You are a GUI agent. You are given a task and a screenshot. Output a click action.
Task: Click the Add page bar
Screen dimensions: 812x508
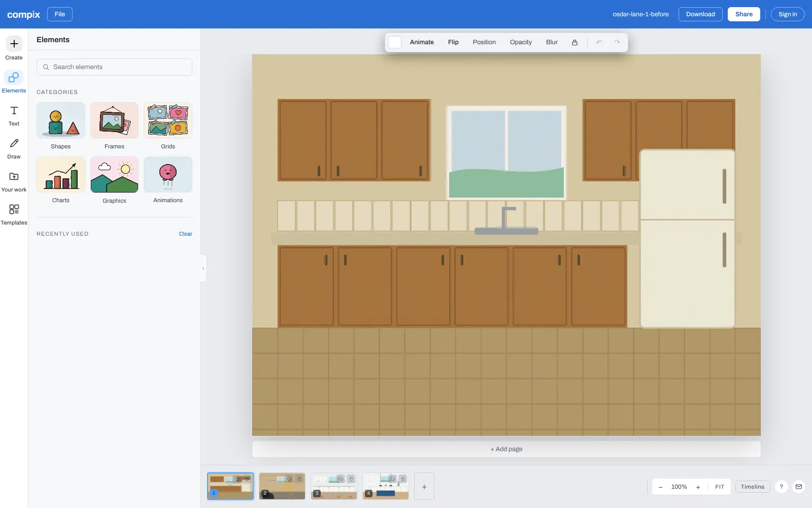[x=506, y=449]
